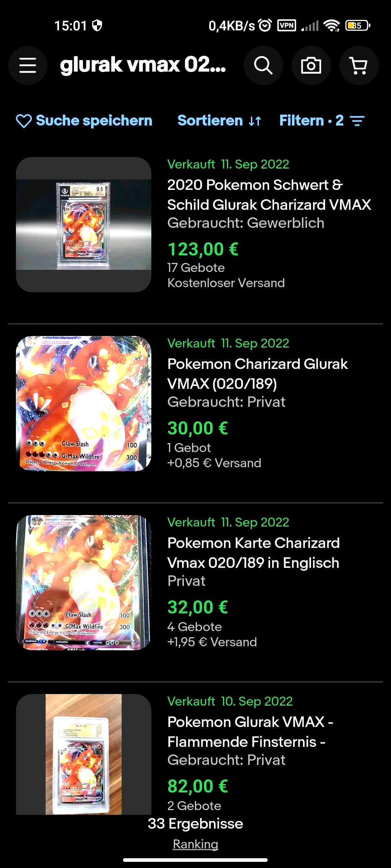Open the Pokemon Charizard Glurak VMAX (020/189) listing
The image size is (391, 868).
pyautogui.click(x=257, y=374)
